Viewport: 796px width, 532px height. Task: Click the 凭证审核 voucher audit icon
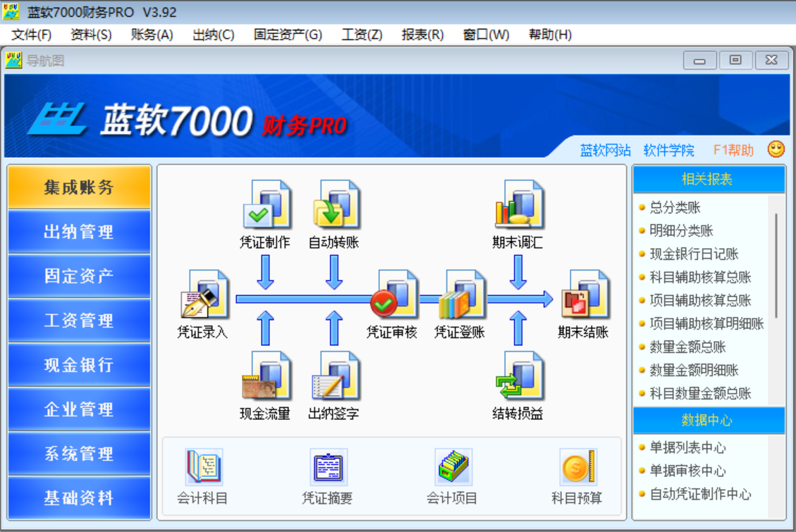pos(392,295)
